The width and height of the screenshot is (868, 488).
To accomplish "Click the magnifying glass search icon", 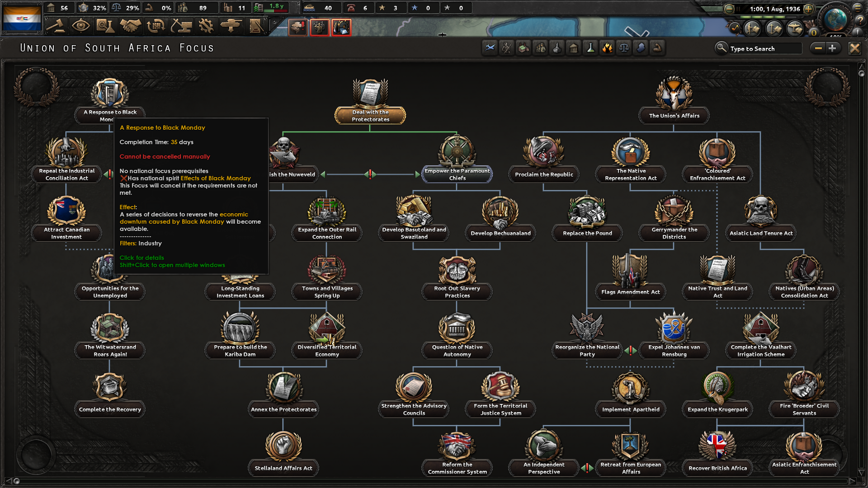I will [x=721, y=48].
